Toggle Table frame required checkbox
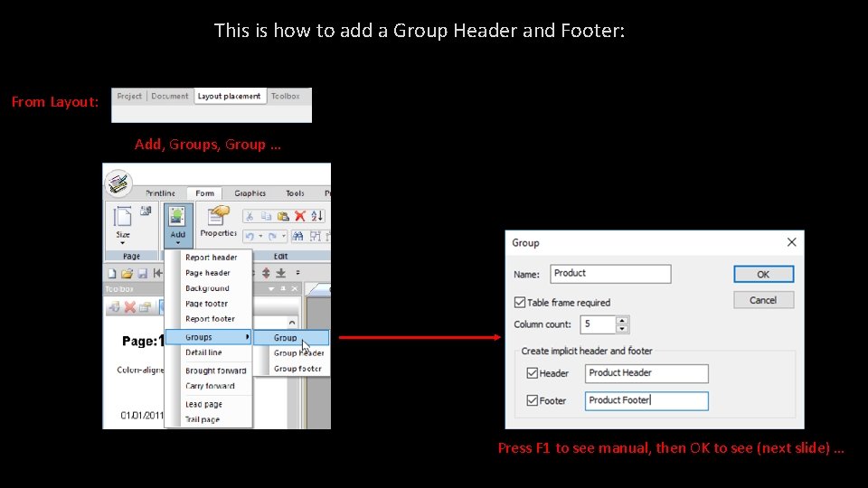 tap(519, 302)
